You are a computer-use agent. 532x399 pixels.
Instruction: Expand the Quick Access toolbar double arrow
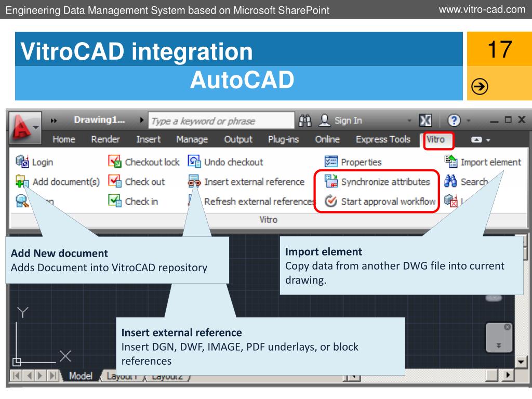click(x=54, y=121)
